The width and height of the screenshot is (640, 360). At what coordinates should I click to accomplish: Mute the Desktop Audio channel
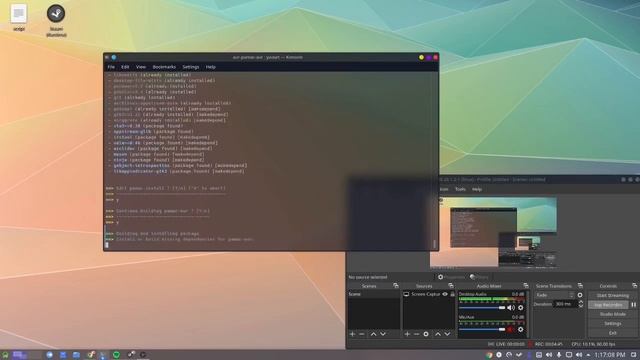coord(511,308)
